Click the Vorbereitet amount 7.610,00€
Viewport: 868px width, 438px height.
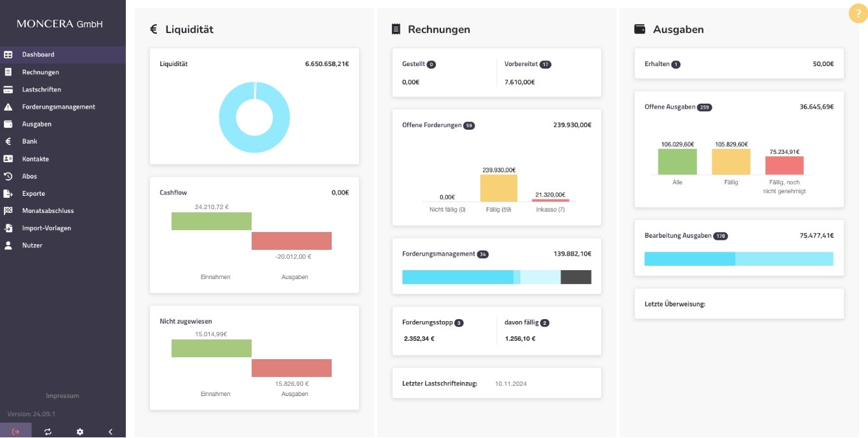pos(519,82)
